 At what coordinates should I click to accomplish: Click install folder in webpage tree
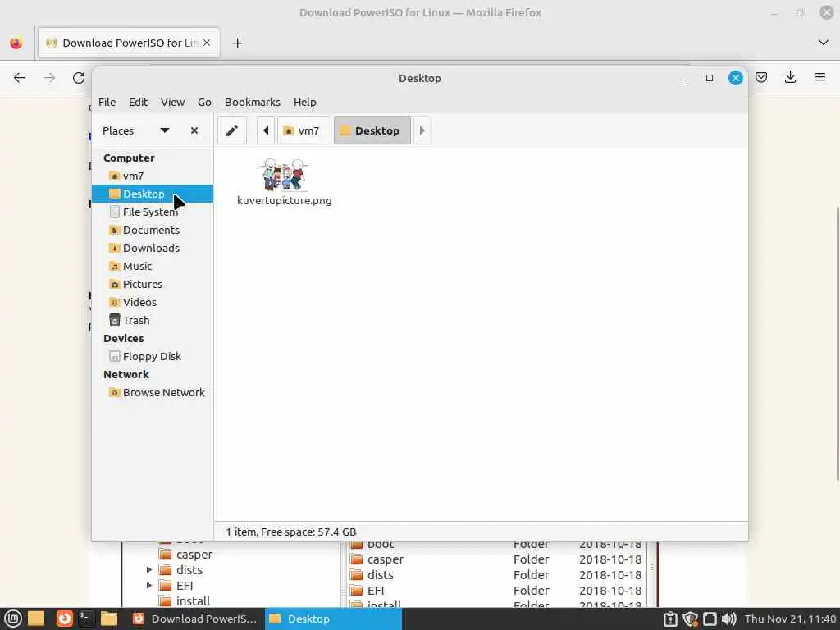(185, 601)
